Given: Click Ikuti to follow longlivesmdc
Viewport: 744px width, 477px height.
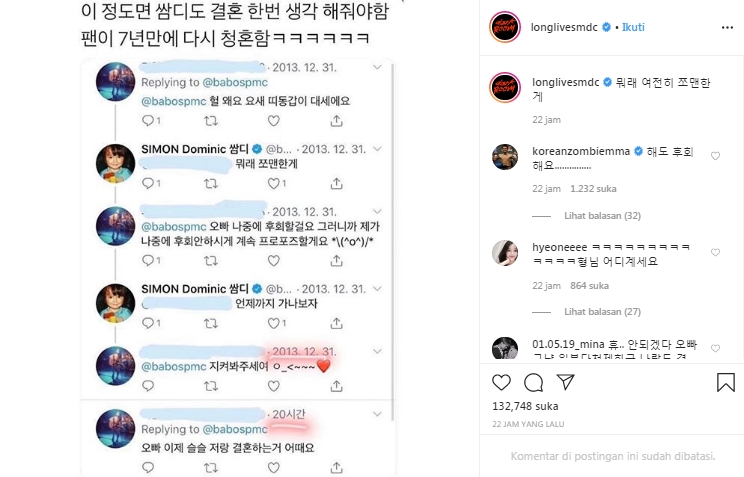Looking at the screenshot, I should point(633,27).
